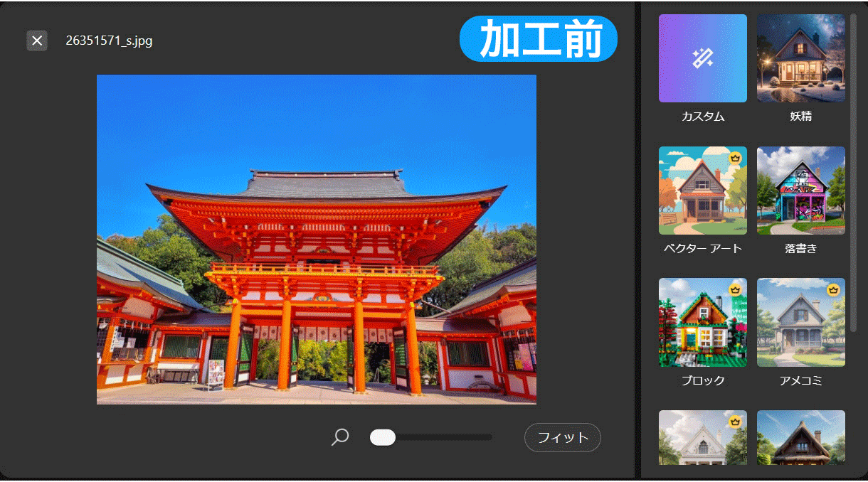Close the 26351571_s.jpg preview with X
868x482 pixels.
click(37, 41)
